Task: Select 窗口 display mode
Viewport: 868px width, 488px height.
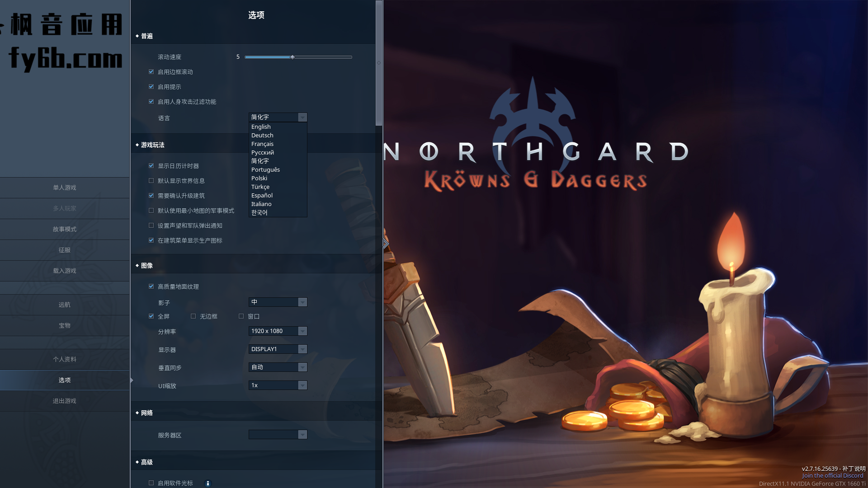Action: [241, 316]
